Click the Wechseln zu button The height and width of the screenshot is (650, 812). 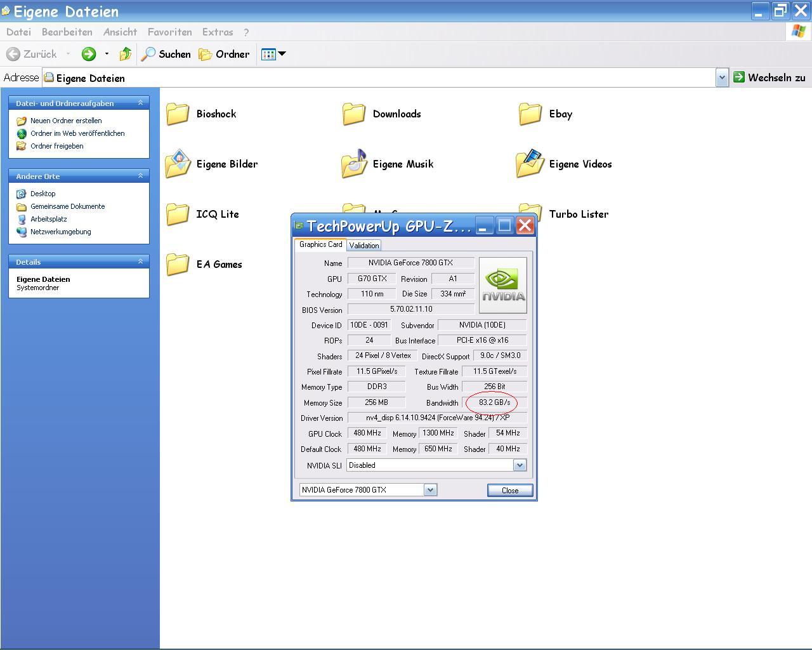[x=769, y=78]
